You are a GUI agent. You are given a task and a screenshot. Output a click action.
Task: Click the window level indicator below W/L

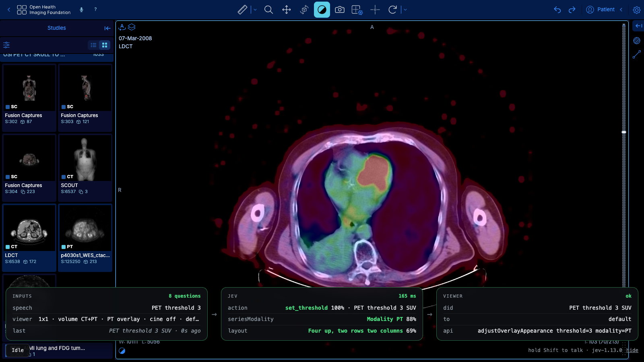point(122,351)
